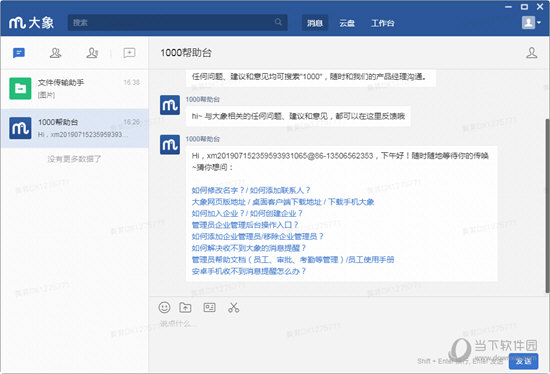Select the scissors screenshot tool
The image size is (550, 374).
[x=234, y=307]
